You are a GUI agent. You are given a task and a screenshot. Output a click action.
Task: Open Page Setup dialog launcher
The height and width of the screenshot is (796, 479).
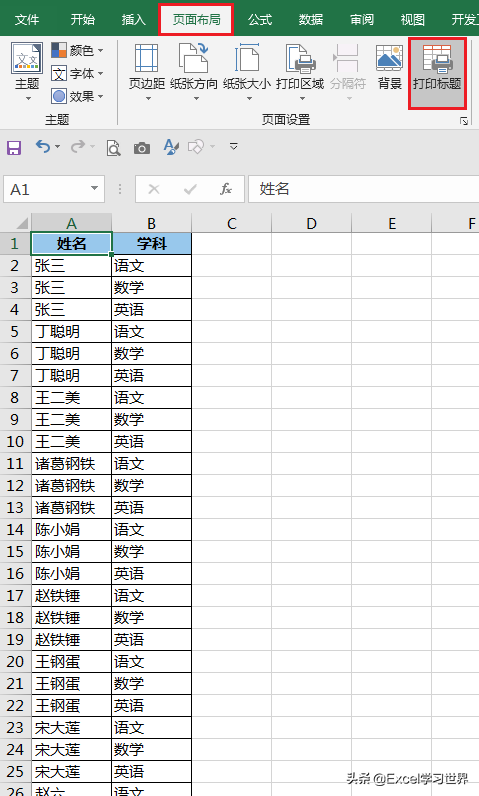464,121
